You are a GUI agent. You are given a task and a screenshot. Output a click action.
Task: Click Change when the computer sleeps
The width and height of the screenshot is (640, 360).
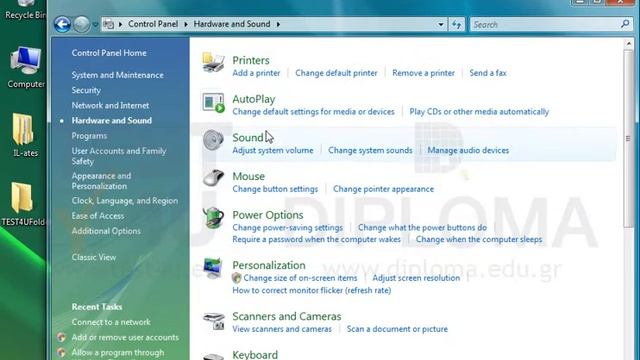(479, 239)
